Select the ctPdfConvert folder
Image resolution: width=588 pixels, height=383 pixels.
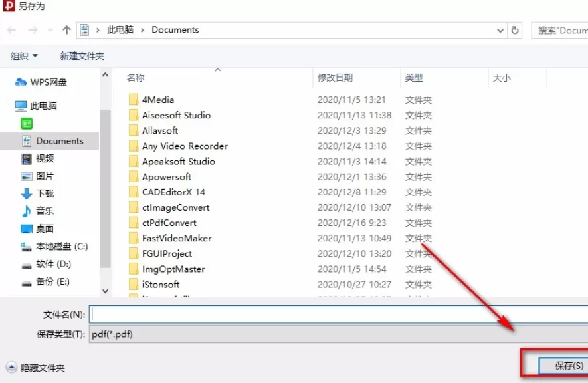pos(169,223)
